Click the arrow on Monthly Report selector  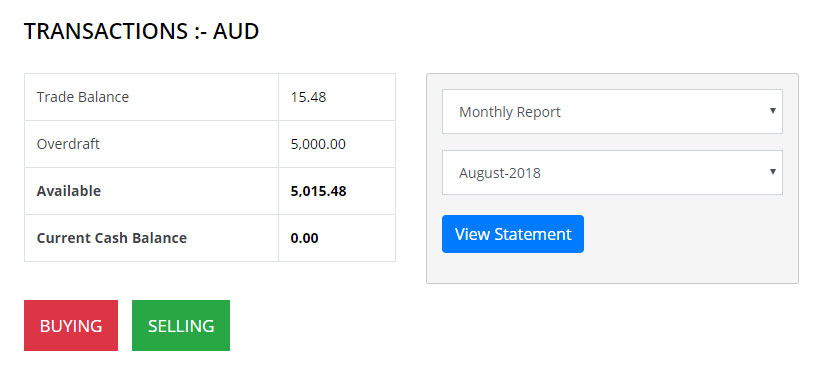pos(772,111)
